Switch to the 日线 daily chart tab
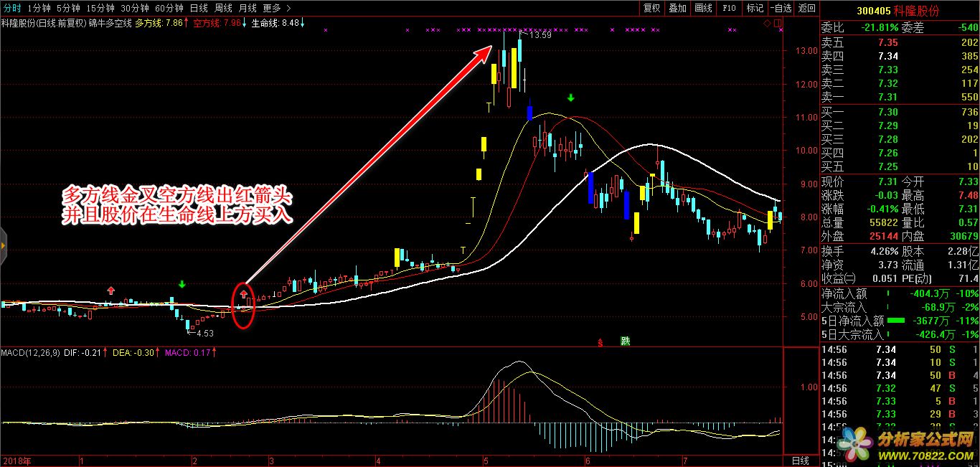 (x=199, y=8)
